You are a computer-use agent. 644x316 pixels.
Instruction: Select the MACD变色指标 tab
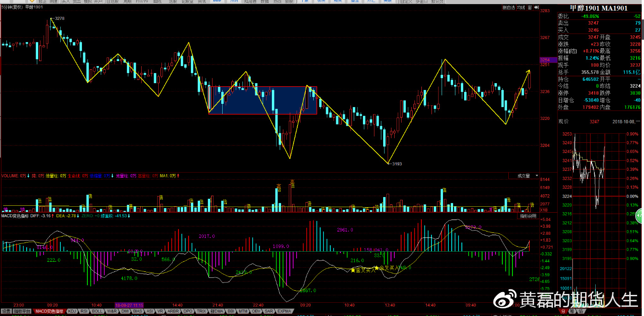click(50, 311)
